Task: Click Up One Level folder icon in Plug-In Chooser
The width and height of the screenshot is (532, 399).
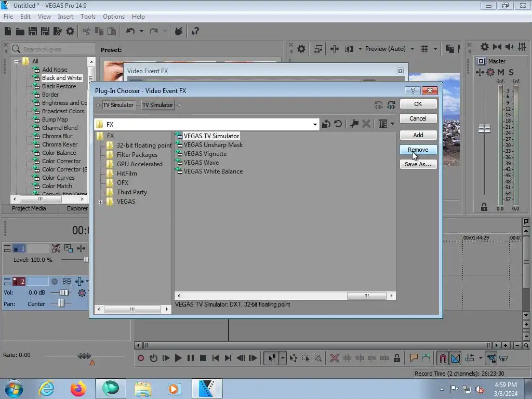Action: 326,124
